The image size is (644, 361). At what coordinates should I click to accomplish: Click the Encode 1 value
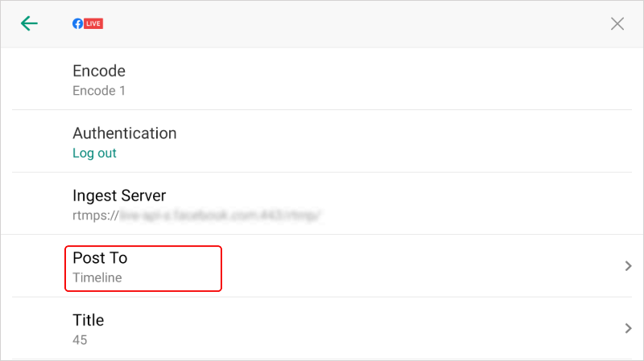[99, 91]
